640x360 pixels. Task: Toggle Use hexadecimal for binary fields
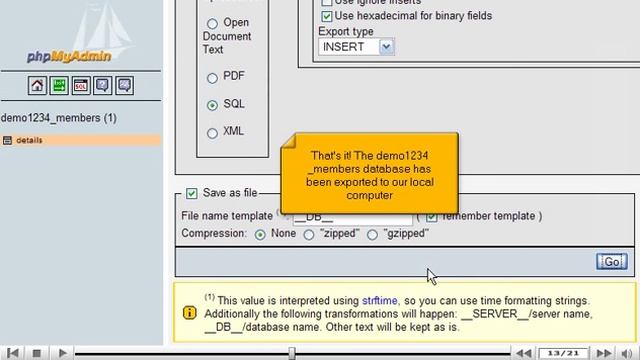click(x=327, y=16)
